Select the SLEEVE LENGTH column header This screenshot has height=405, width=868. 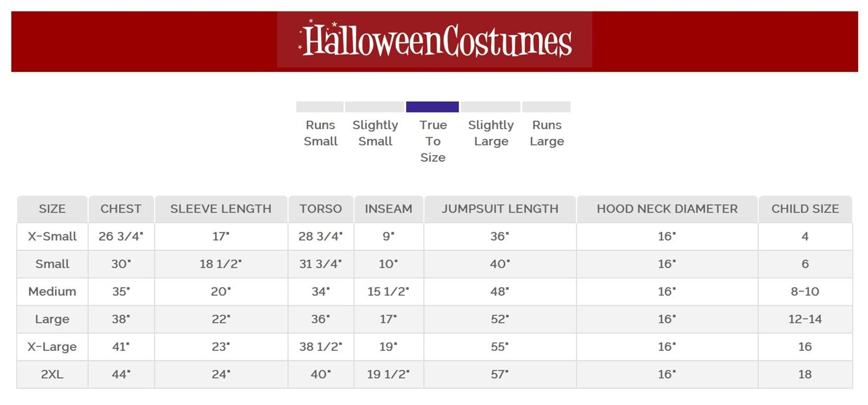click(221, 209)
